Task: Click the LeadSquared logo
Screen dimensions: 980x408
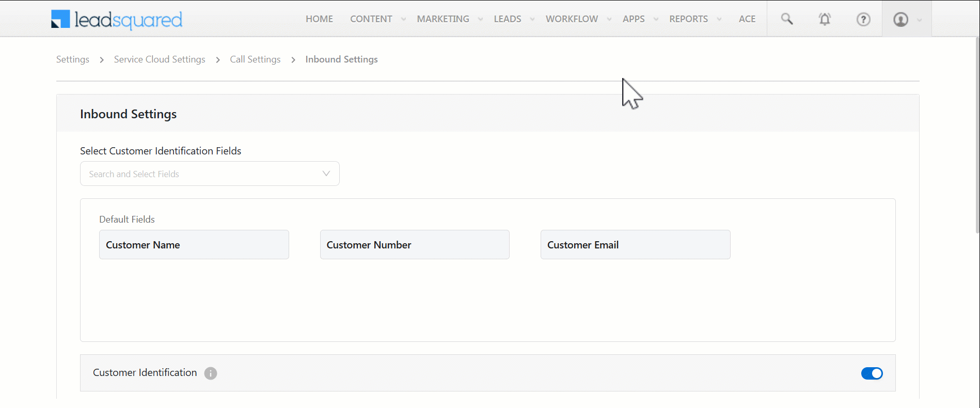Action: [117, 20]
